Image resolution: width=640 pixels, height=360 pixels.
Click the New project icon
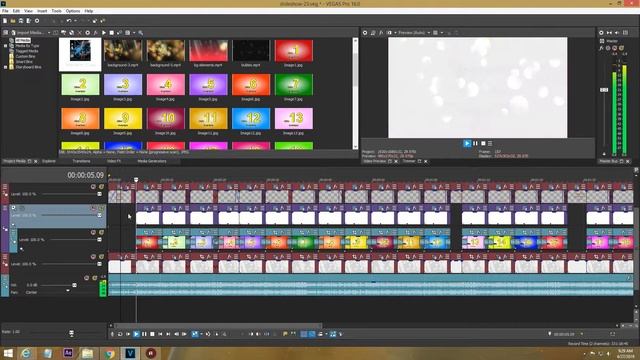(x=5, y=21)
